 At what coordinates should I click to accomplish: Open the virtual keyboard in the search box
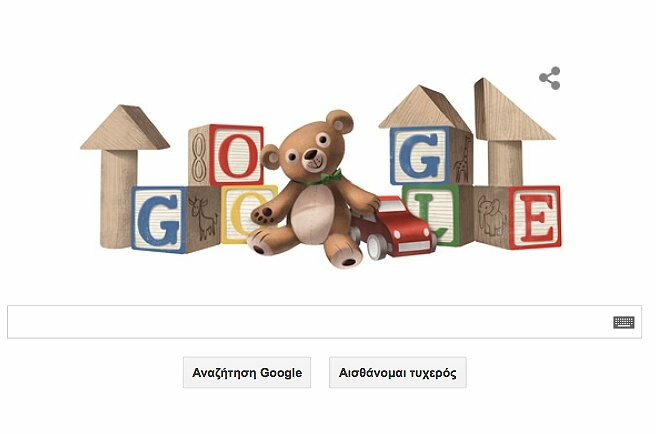pos(624,322)
